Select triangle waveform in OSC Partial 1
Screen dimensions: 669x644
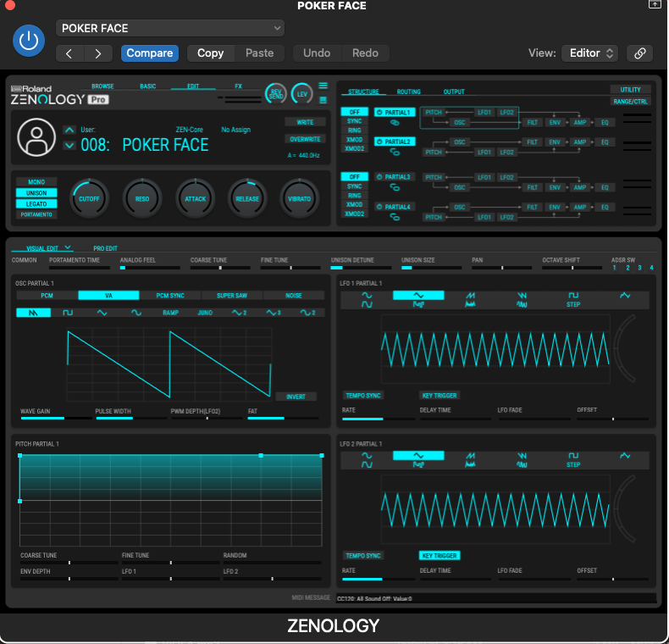click(102, 313)
